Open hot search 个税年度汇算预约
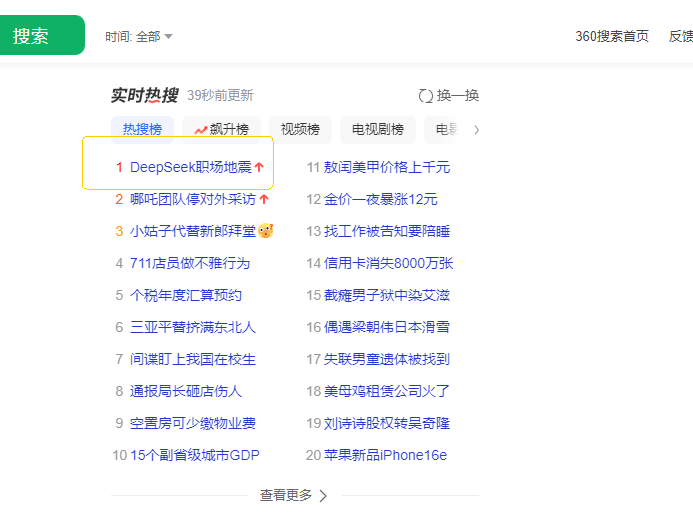This screenshot has height=526, width=693. (x=186, y=295)
